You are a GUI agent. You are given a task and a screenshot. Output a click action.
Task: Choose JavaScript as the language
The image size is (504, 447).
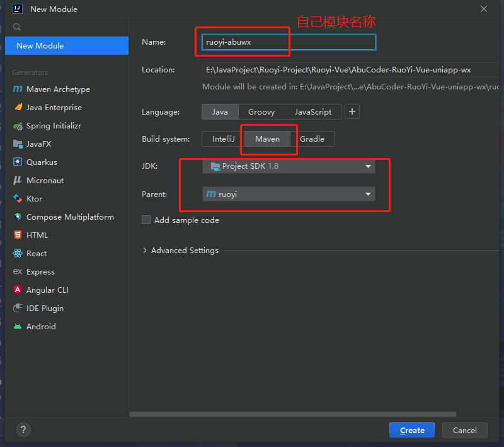click(x=313, y=112)
